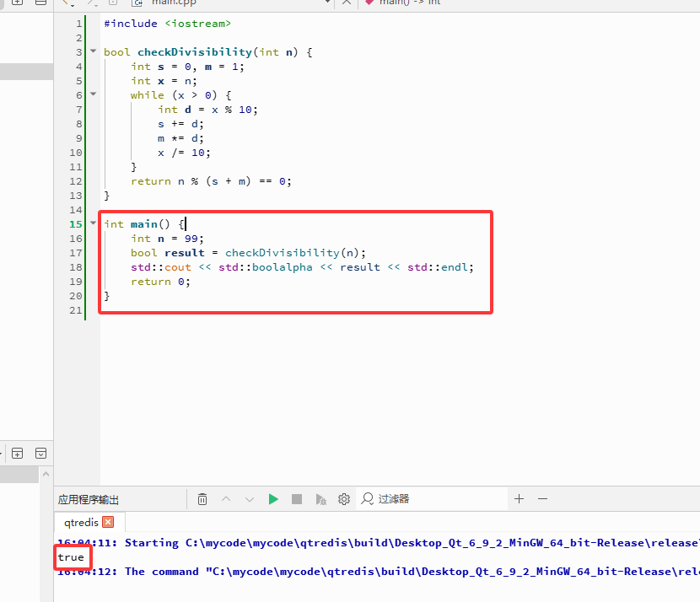Click 'int s = 0, m = 1;' line

[187, 67]
